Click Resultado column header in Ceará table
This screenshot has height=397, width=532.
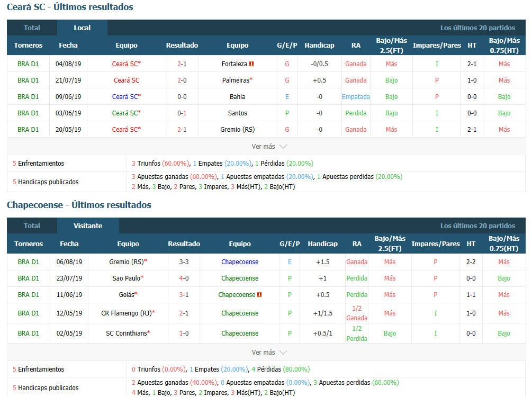pos(182,45)
